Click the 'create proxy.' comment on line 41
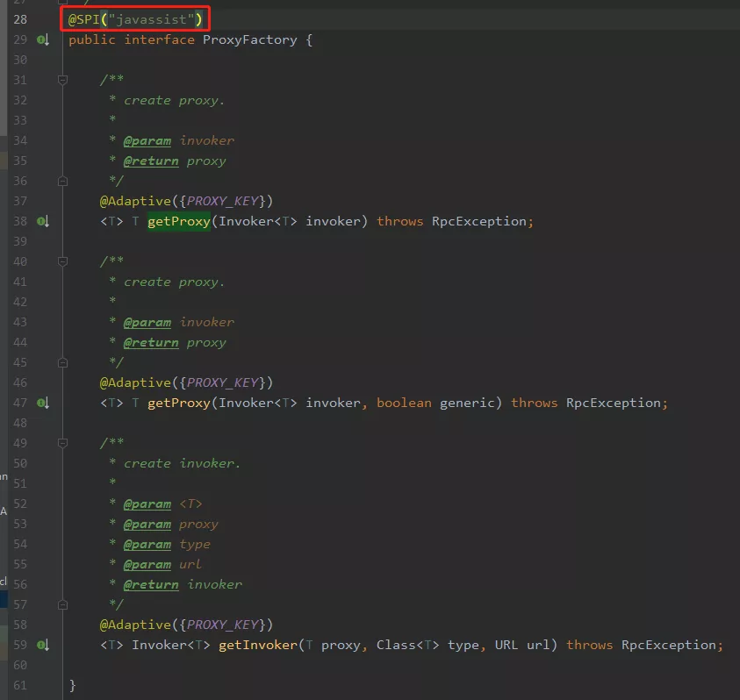Screen dimensions: 740x700 tap(175, 282)
